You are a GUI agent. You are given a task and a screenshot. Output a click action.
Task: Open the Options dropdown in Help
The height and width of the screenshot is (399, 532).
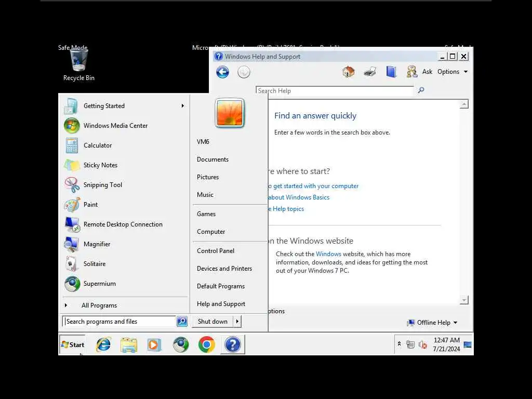click(453, 72)
